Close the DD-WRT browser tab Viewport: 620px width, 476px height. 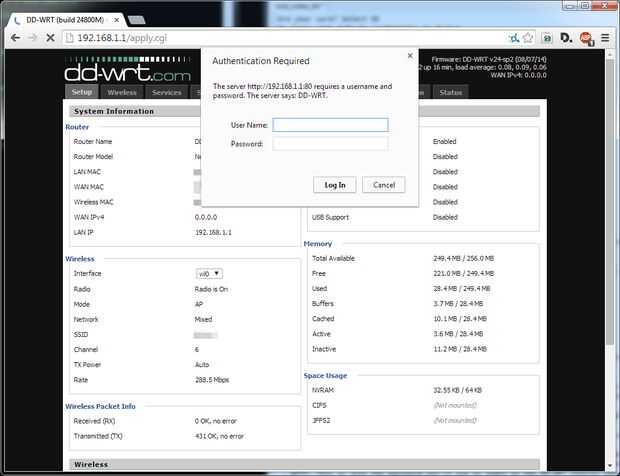point(117,20)
